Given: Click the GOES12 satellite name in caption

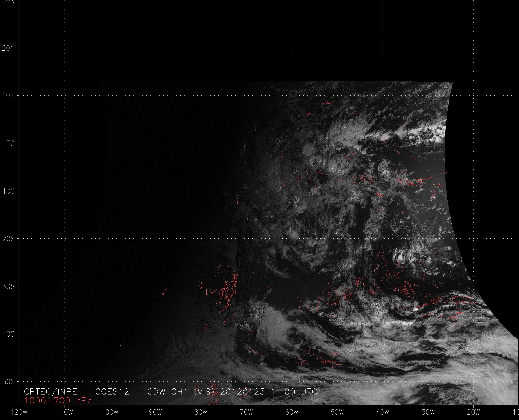Looking at the screenshot, I should pyautogui.click(x=112, y=392).
